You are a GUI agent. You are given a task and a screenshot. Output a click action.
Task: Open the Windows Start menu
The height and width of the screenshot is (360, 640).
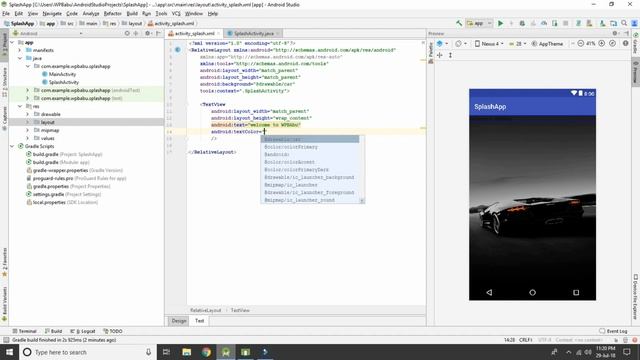click(9, 352)
